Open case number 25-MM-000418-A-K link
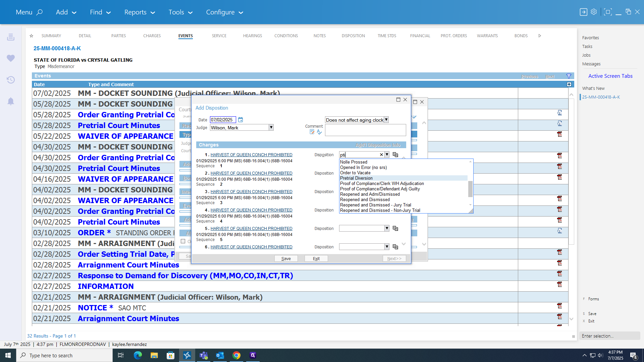Image resolution: width=644 pixels, height=362 pixels. [57, 49]
